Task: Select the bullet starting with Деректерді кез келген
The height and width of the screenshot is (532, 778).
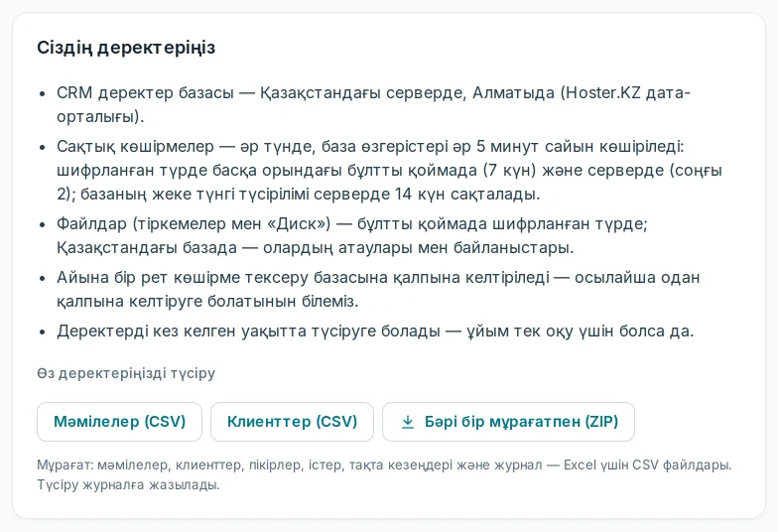Action: click(375, 332)
